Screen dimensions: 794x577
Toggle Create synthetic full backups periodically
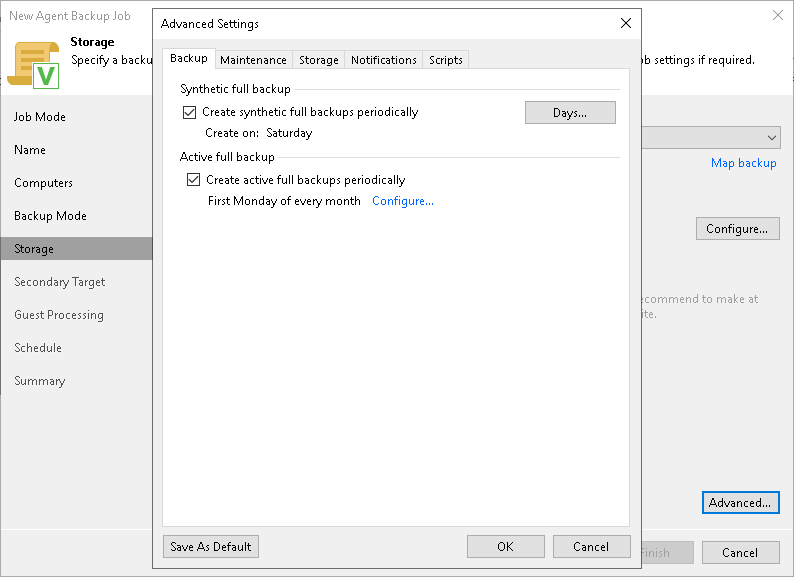click(x=189, y=112)
